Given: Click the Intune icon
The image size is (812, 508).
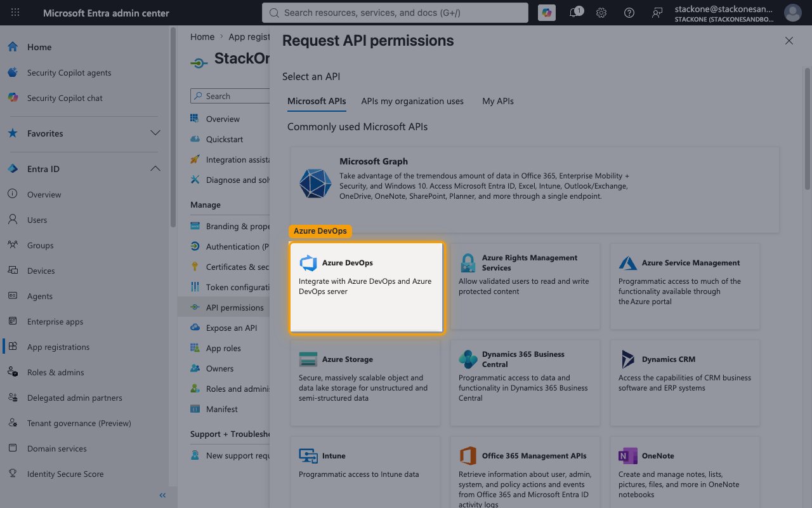Looking at the screenshot, I should (308, 456).
